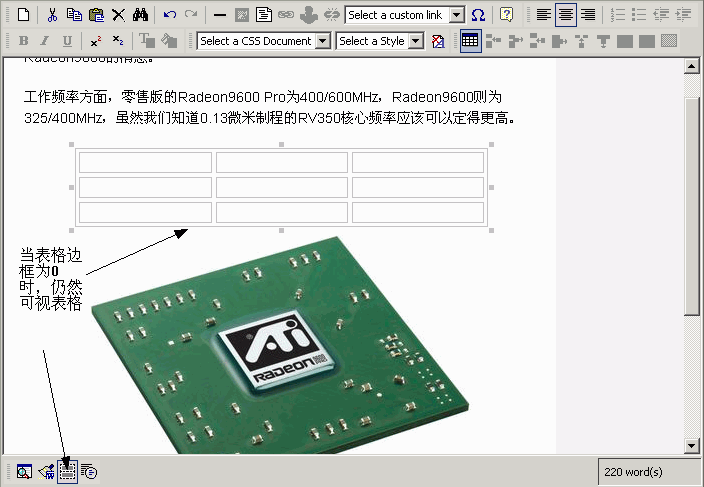Click the text '325/400MHz'

64,118
